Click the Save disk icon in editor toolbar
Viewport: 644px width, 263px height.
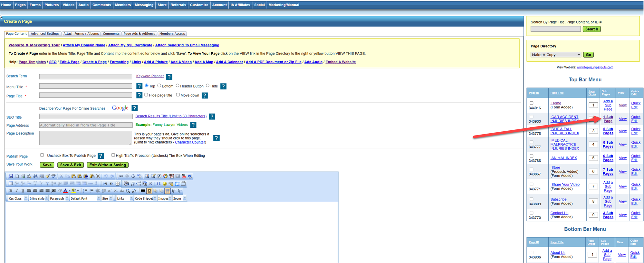click(x=11, y=176)
